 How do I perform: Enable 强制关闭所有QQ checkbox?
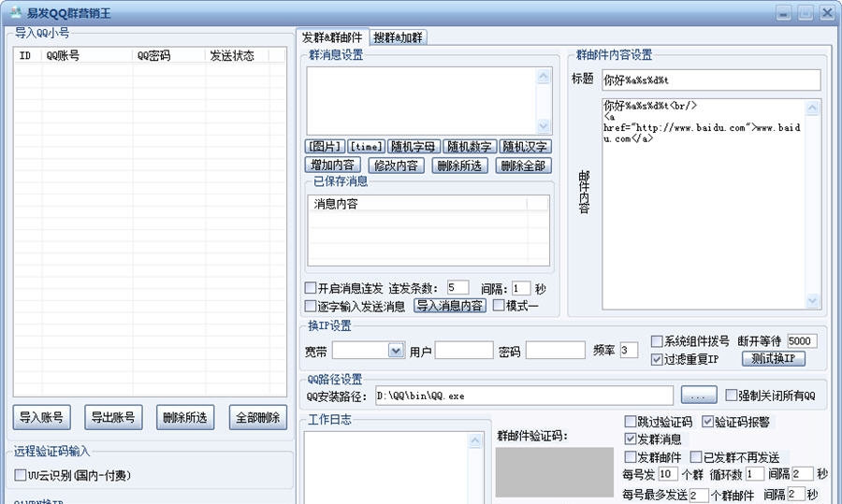731,395
